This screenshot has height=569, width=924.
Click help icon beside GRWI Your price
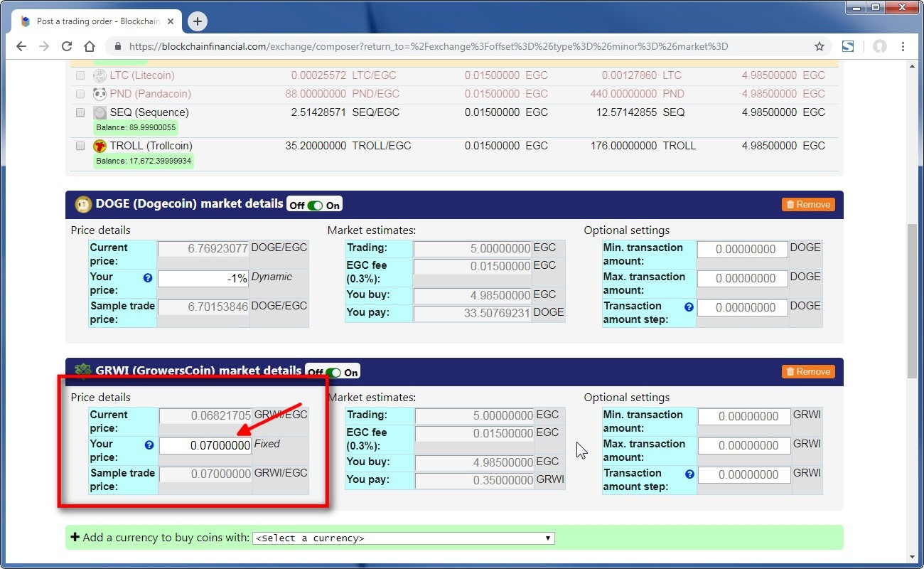click(x=149, y=445)
